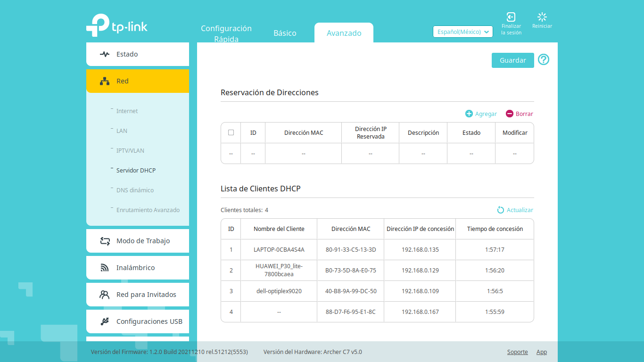Click the hardware version Archer C7 text

pyautogui.click(x=313, y=352)
